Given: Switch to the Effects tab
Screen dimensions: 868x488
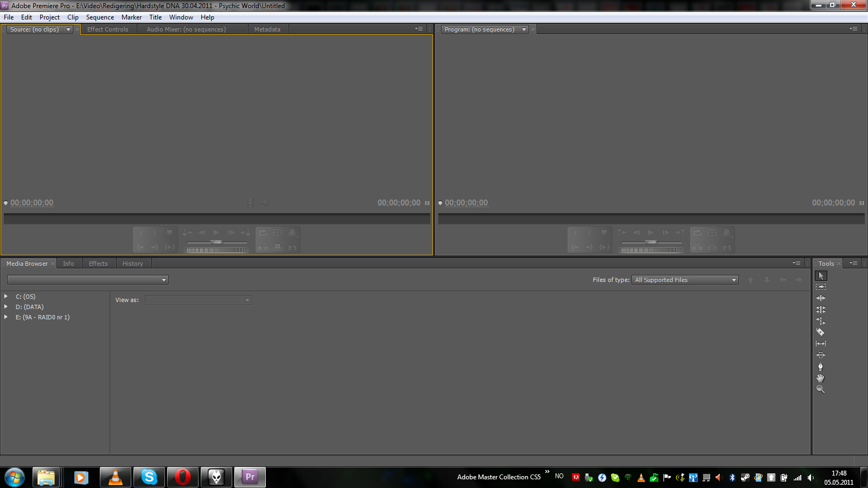Looking at the screenshot, I should 98,264.
